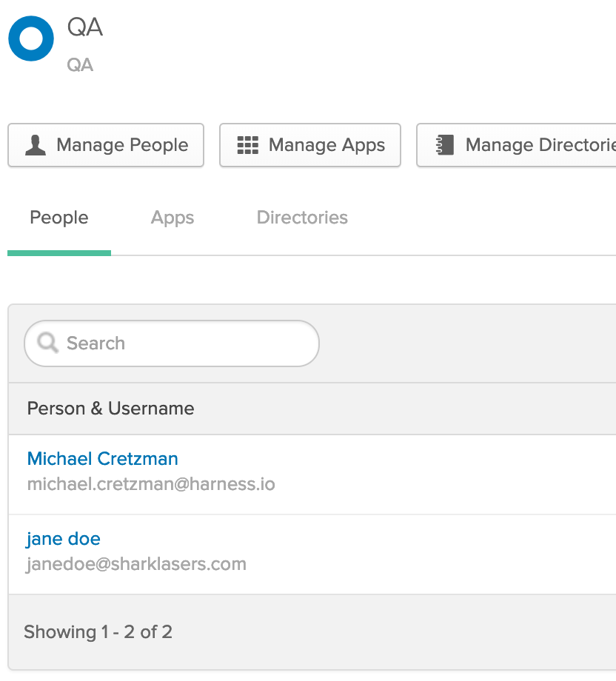
Task: Click the person silhouette icon in Manage People
Action: [x=36, y=145]
